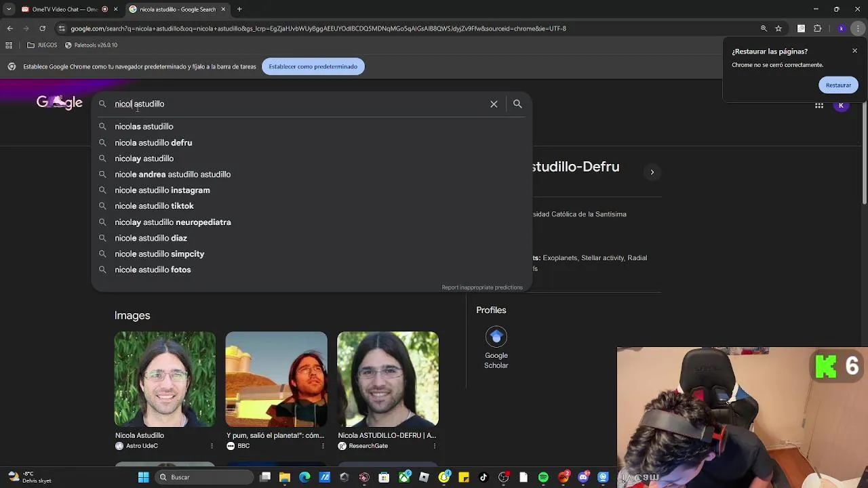Open Roblox from taskbar

(x=424, y=477)
